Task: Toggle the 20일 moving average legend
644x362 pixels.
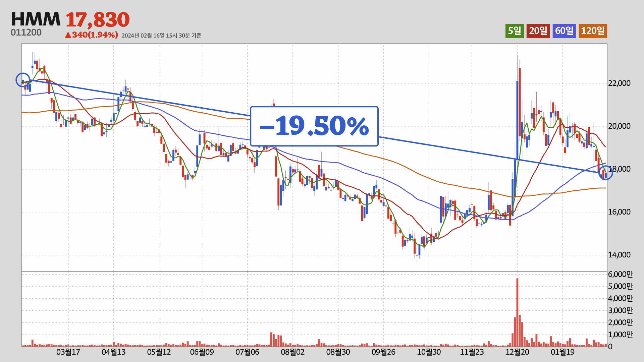Action: tap(538, 31)
